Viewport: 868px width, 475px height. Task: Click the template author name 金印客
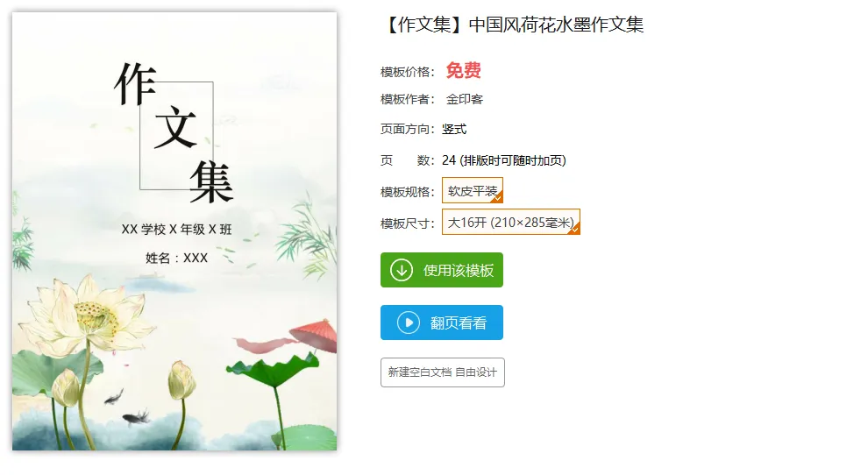(465, 99)
